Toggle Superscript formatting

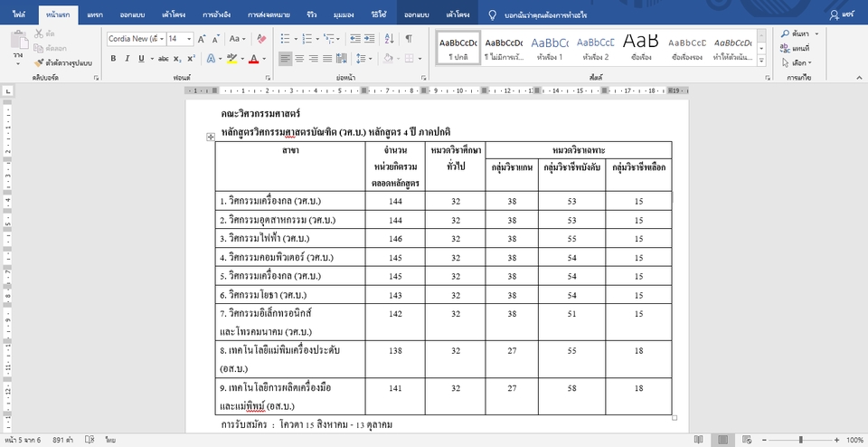point(191,58)
